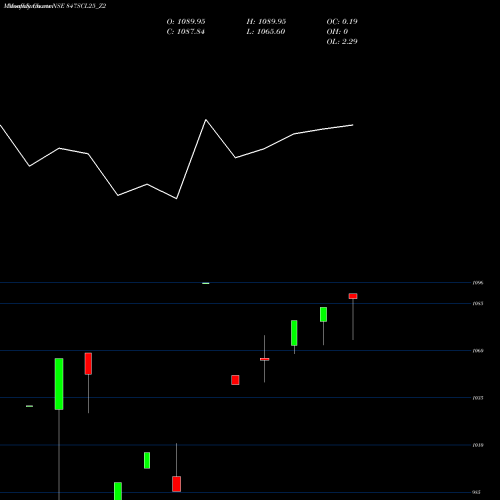Click the highest peak of the white line
The height and width of the screenshot is (500, 500).
point(206,120)
